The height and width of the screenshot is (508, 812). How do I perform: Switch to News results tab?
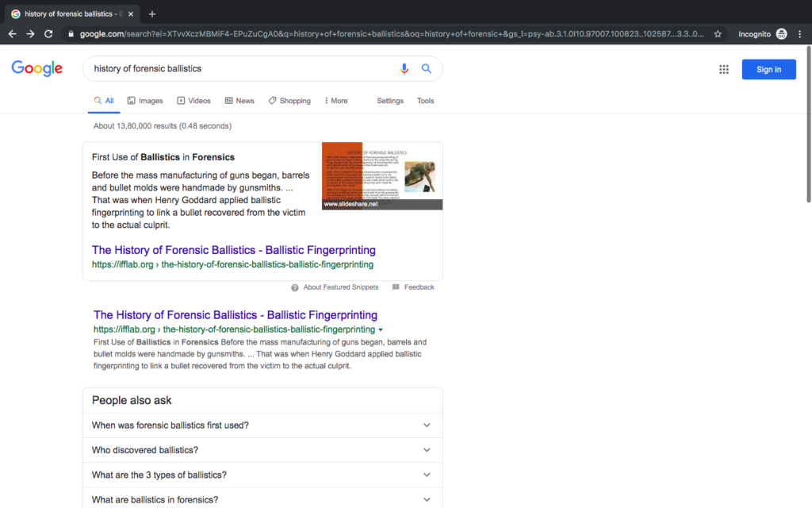click(239, 101)
